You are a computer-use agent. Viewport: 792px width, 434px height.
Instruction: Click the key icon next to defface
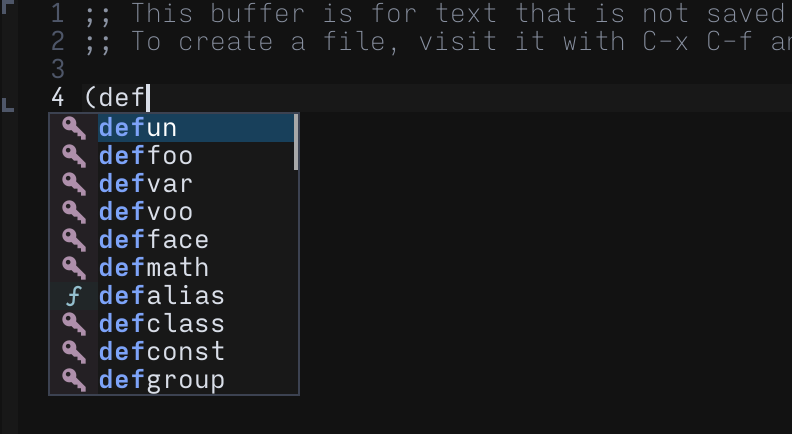point(74,239)
